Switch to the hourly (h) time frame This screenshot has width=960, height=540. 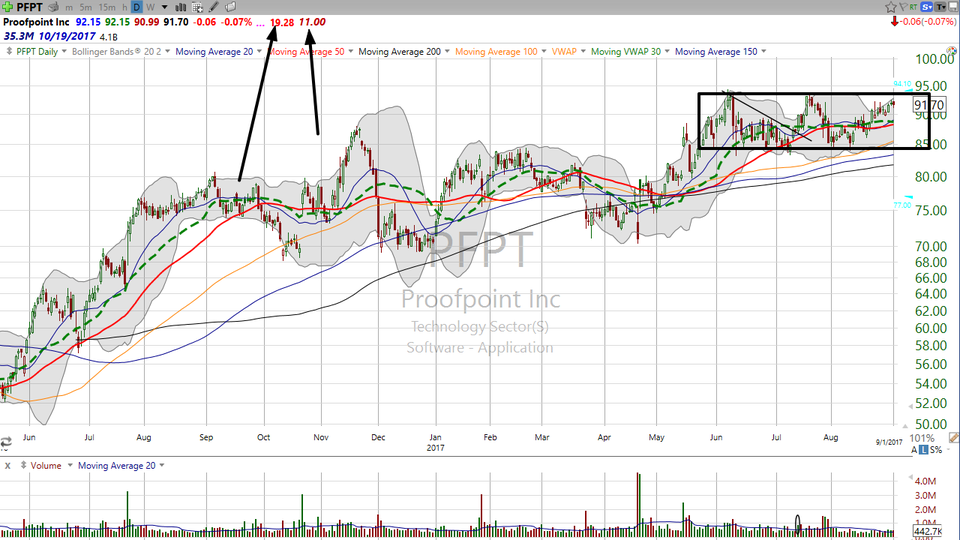pyautogui.click(x=124, y=7)
